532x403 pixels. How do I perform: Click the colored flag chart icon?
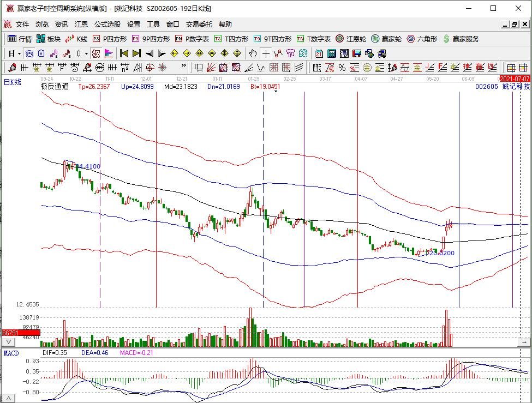pos(109,53)
